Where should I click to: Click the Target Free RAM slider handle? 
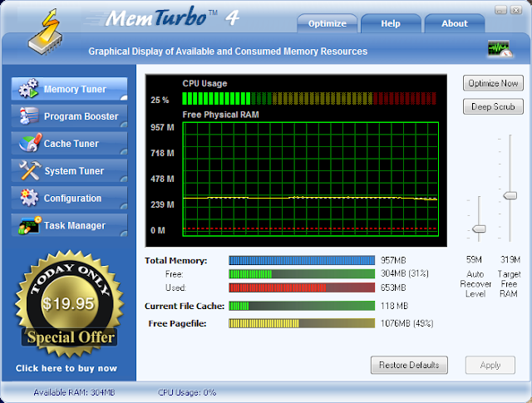click(x=510, y=195)
